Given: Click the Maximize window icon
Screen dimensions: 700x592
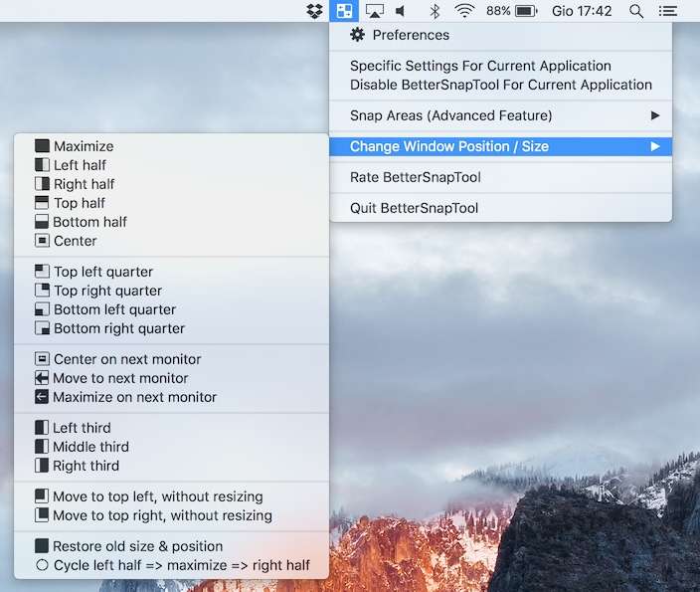Looking at the screenshot, I should coord(42,145).
